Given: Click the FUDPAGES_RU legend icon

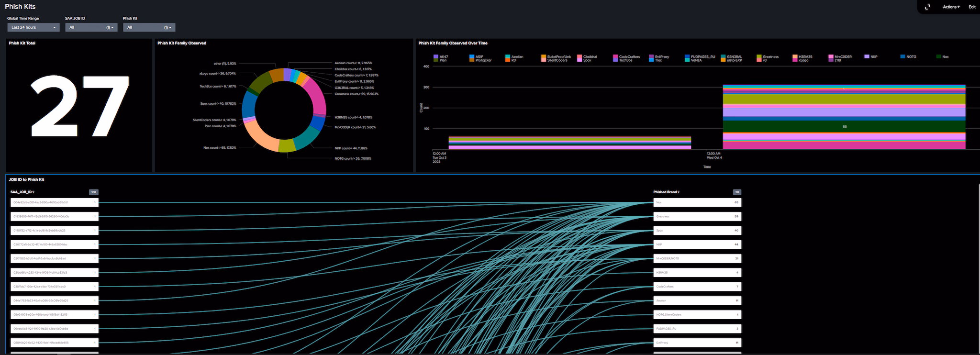Looking at the screenshot, I should (687, 56).
